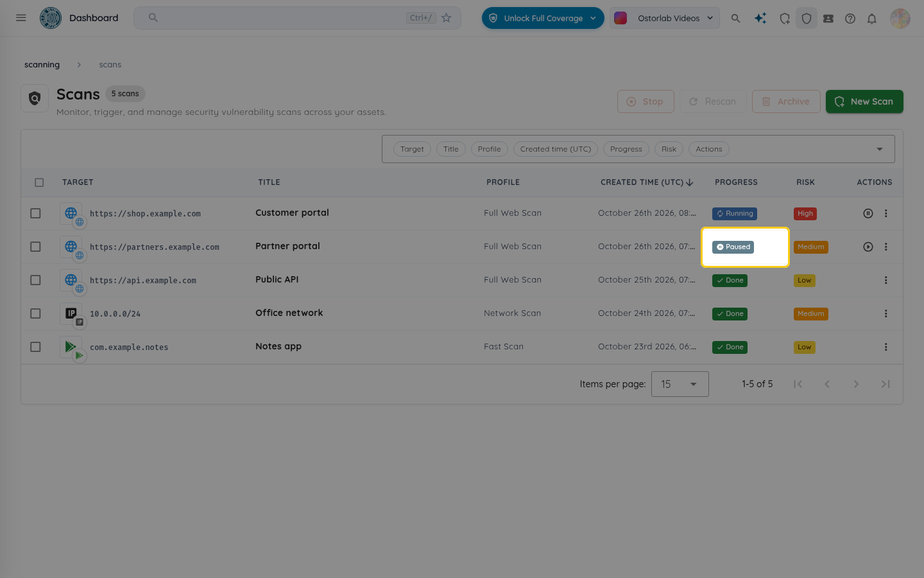Sort by Created Time (UTC) column

pyautogui.click(x=647, y=182)
